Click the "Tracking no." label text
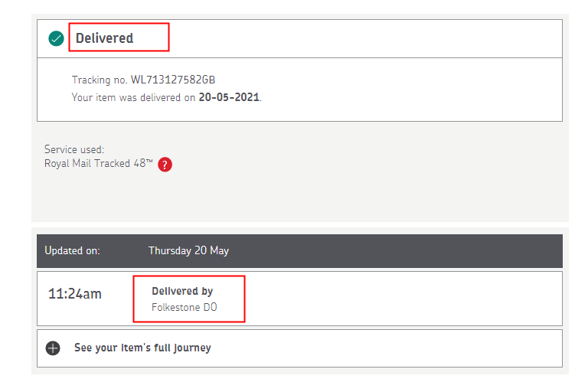575x392 pixels. coord(100,80)
